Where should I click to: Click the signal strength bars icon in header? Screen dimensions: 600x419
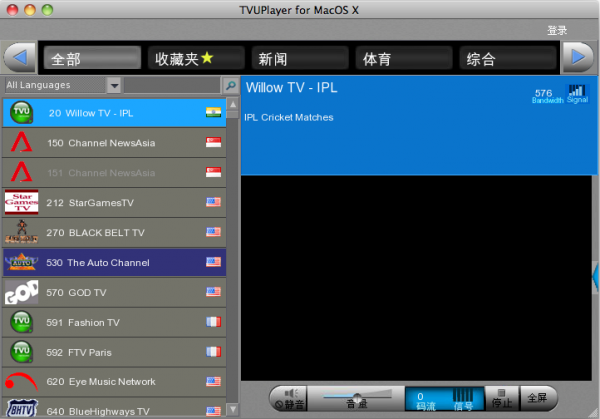[577, 91]
